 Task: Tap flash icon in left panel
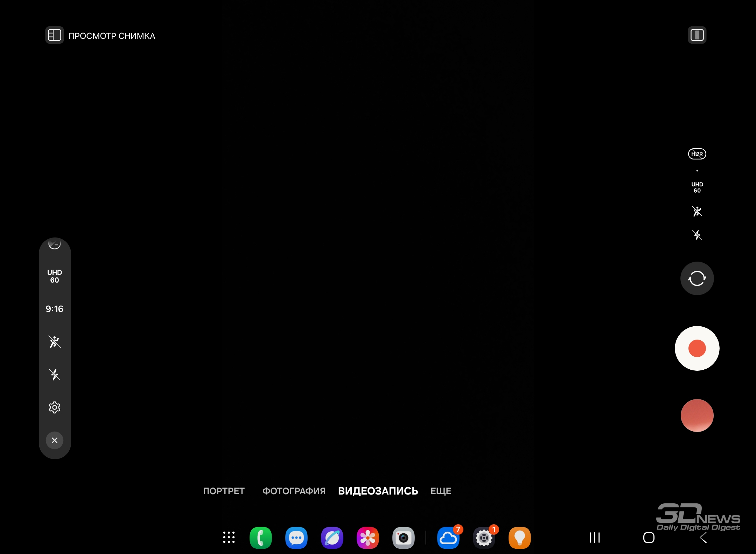point(55,375)
